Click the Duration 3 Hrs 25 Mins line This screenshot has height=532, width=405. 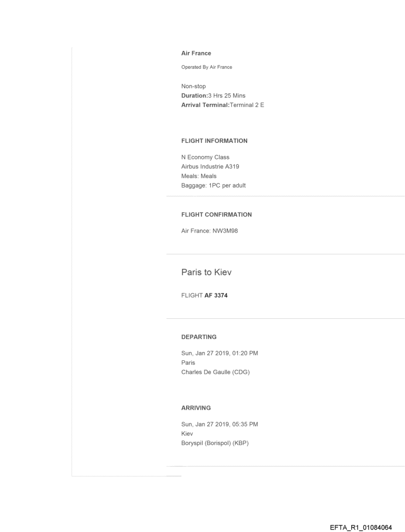click(x=213, y=95)
